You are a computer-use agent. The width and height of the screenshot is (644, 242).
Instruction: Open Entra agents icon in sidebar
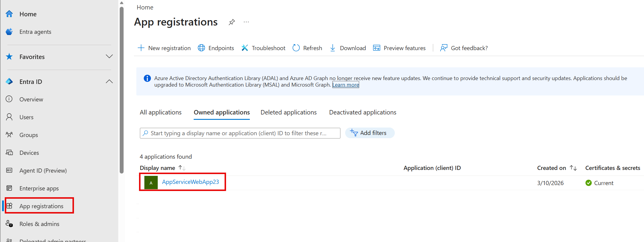[x=9, y=32]
